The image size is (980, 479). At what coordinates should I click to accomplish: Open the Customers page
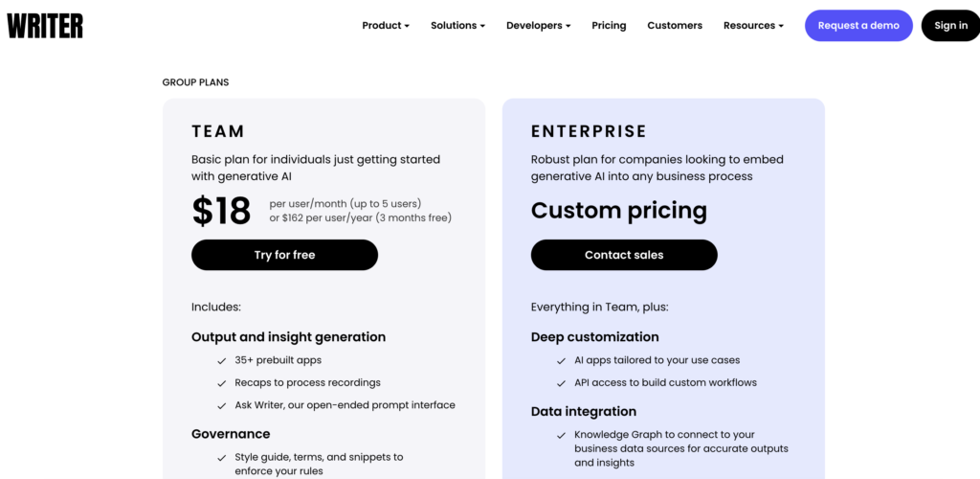[x=675, y=26]
